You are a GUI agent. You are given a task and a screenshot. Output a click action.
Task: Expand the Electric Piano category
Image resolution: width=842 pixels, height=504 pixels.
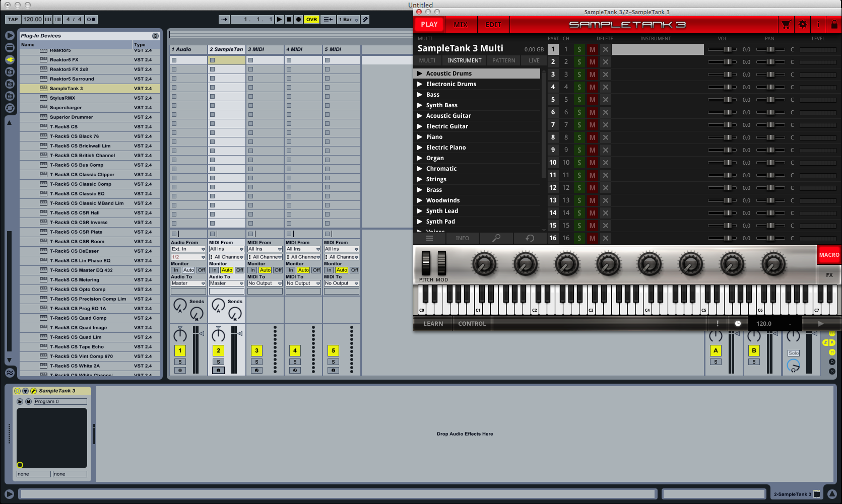tap(419, 148)
